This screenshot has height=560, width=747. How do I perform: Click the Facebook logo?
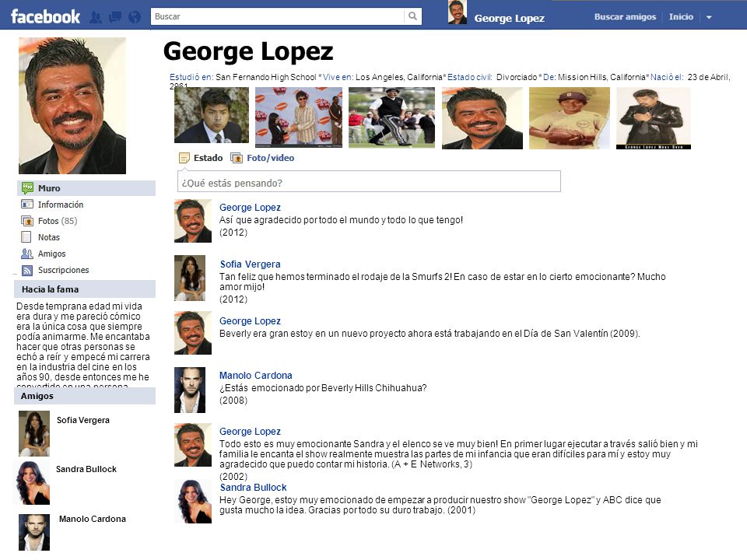click(45, 16)
